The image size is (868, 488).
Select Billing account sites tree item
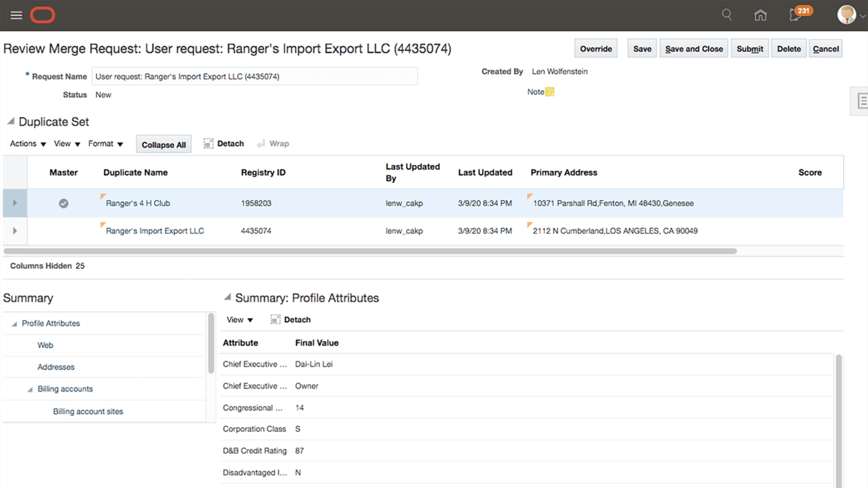88,412
